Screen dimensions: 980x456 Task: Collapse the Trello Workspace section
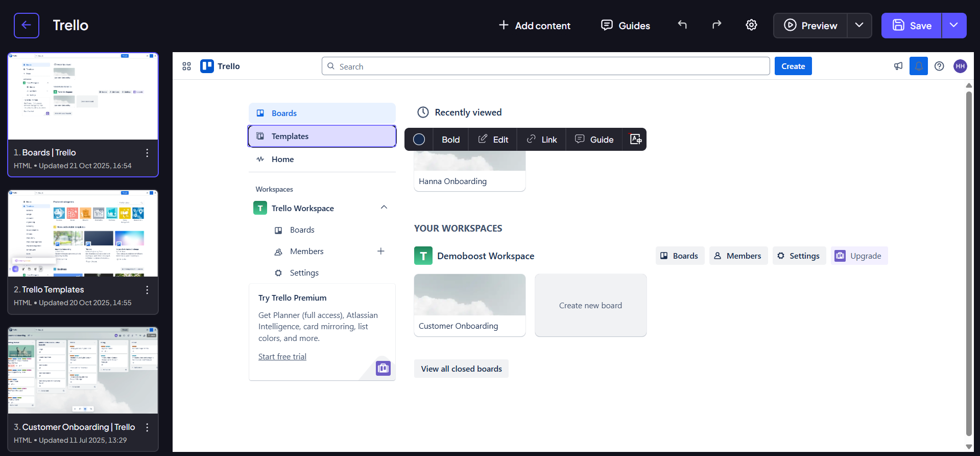tap(384, 208)
